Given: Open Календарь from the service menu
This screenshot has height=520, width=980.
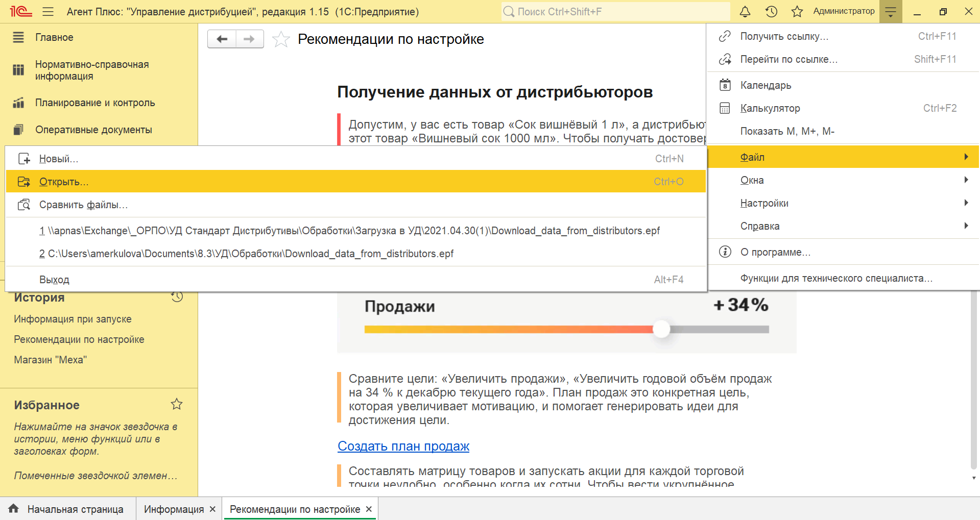Looking at the screenshot, I should pyautogui.click(x=843, y=85).
